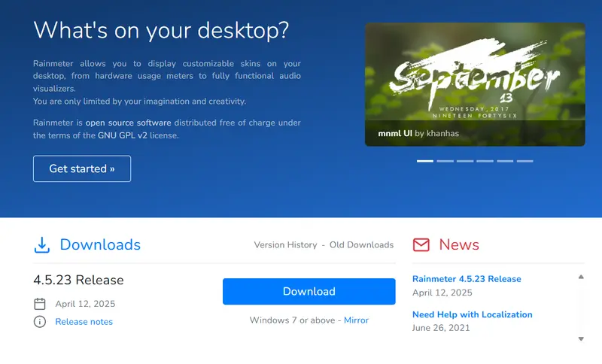Jump to the last carousel slide indicator
The width and height of the screenshot is (602, 364).
(524, 161)
